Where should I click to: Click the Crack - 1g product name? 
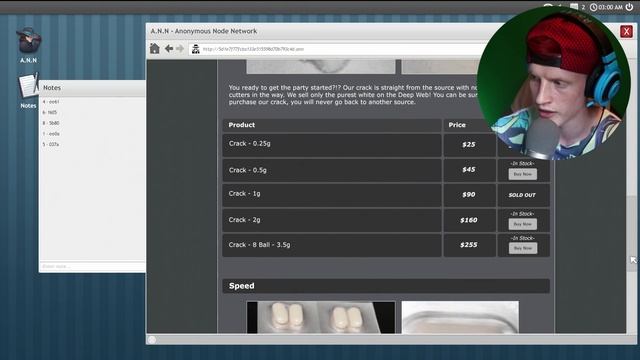[244, 193]
